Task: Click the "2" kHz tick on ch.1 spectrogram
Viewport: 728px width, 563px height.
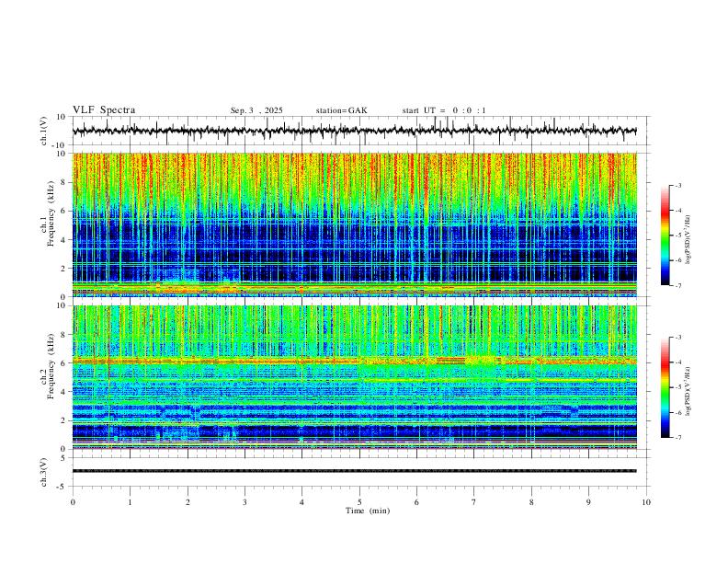Action: tap(64, 268)
